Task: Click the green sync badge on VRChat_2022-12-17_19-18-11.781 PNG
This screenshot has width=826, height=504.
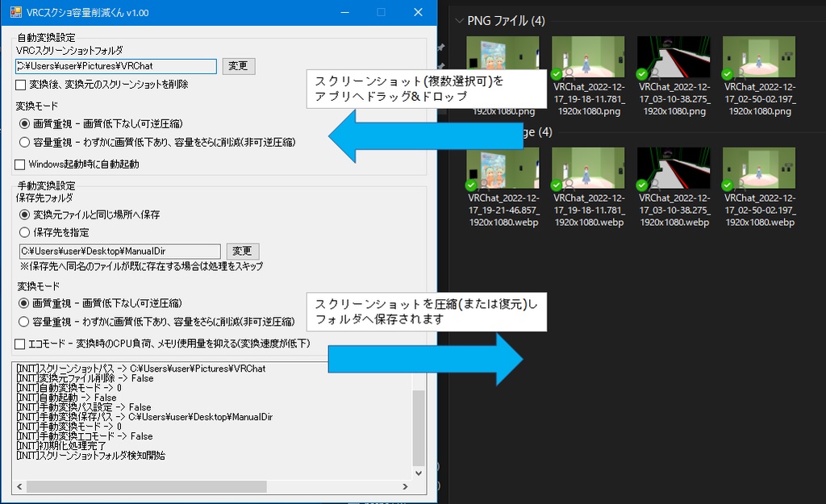Action: point(556,73)
